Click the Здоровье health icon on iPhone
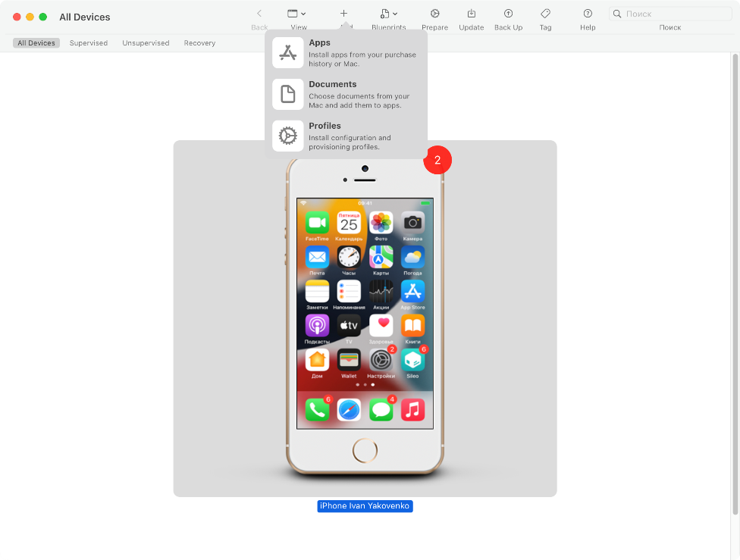Screen dimensions: 740x560 coord(381,326)
